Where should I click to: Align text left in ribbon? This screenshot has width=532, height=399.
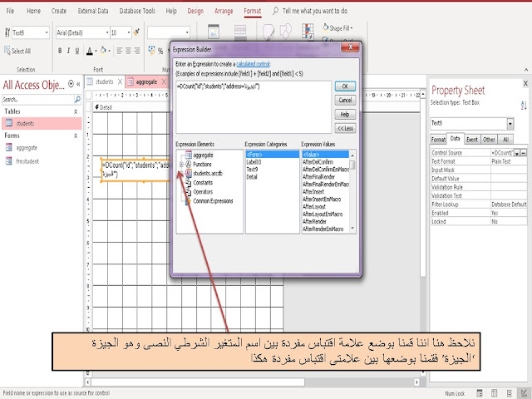(x=120, y=51)
